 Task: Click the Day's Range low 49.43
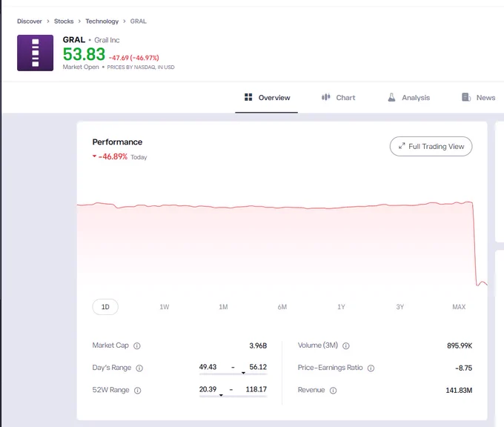click(208, 367)
